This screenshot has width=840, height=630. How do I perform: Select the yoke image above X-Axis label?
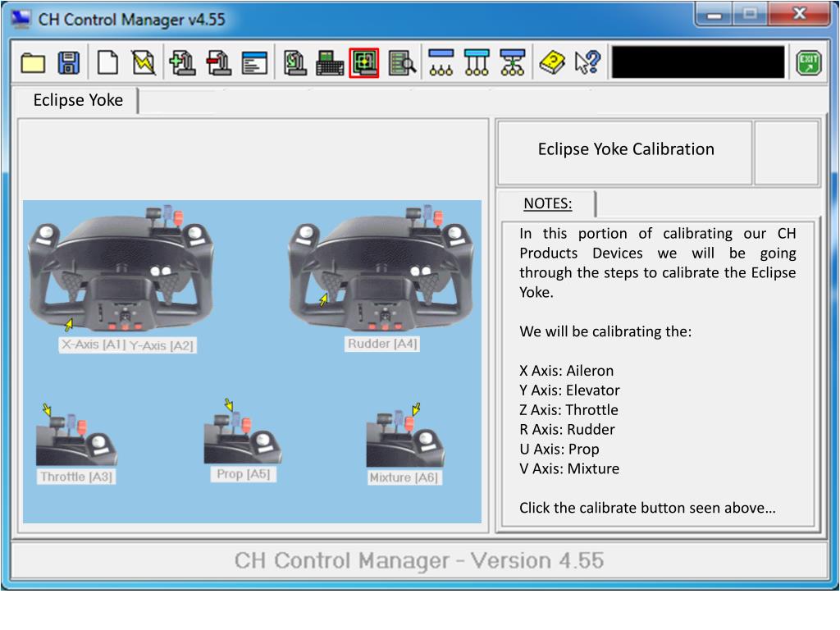121,268
